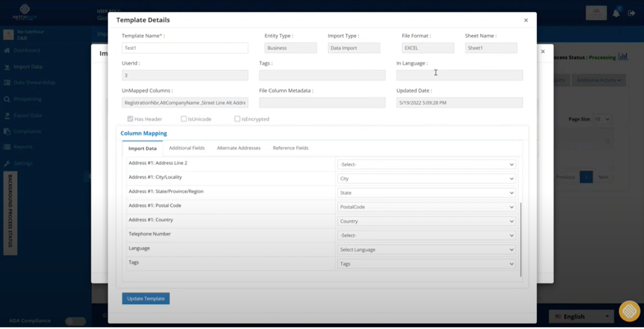
Task: Switch to the Additional Fields tab
Action: [187, 148]
